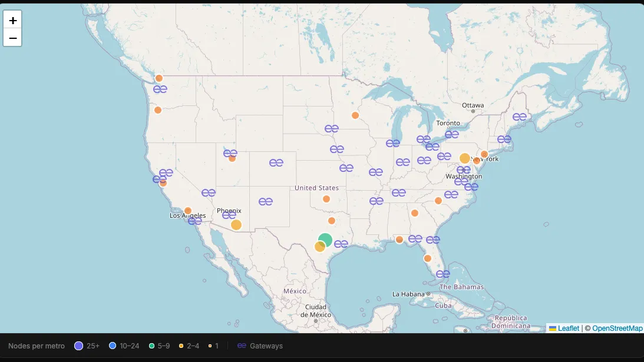644x362 pixels.
Task: Select the yellow node marker in south Texas
Action: (320, 247)
